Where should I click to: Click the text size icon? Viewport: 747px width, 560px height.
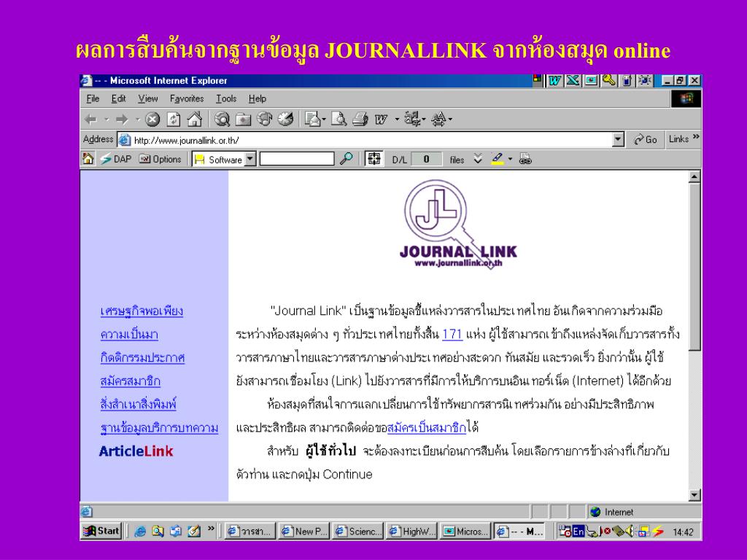tap(438, 119)
